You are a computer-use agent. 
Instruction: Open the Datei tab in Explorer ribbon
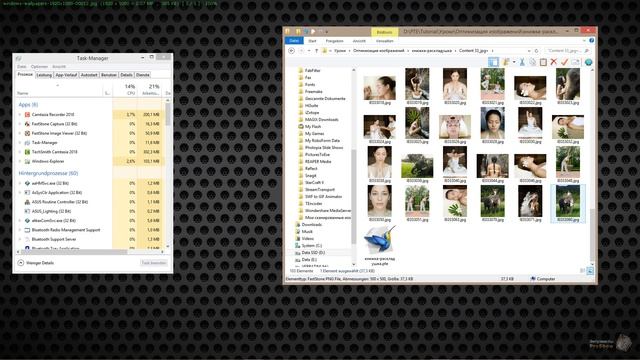click(294, 41)
